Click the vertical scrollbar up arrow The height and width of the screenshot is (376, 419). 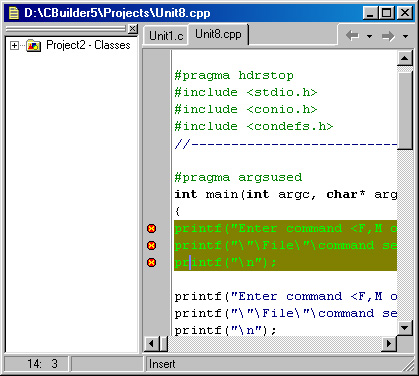[405, 59]
